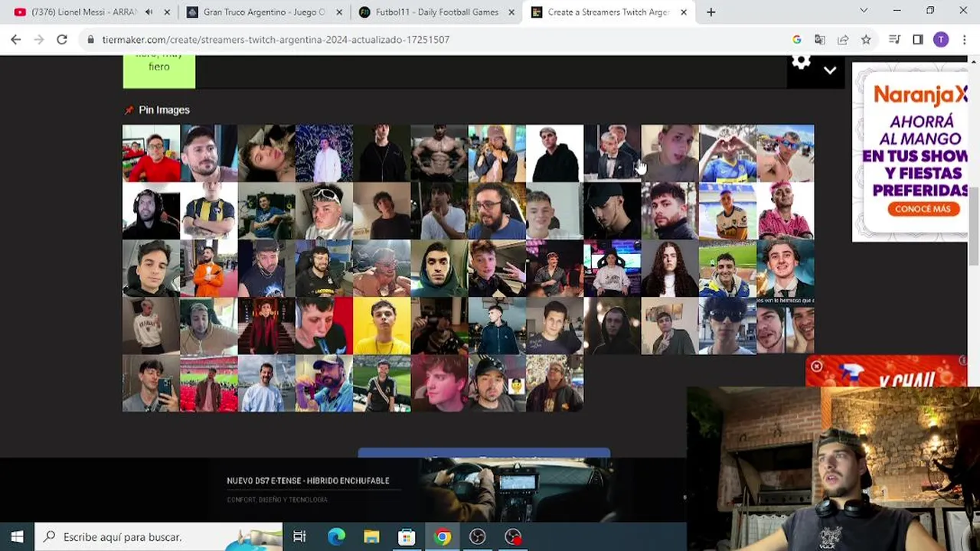
Task: Close the Futbol11 tab
Action: click(x=511, y=12)
